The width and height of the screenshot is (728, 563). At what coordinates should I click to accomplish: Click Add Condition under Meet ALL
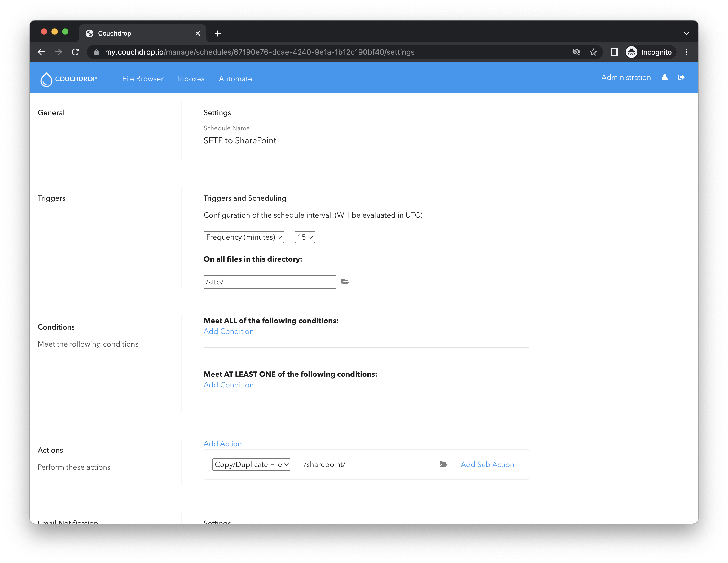(x=229, y=331)
